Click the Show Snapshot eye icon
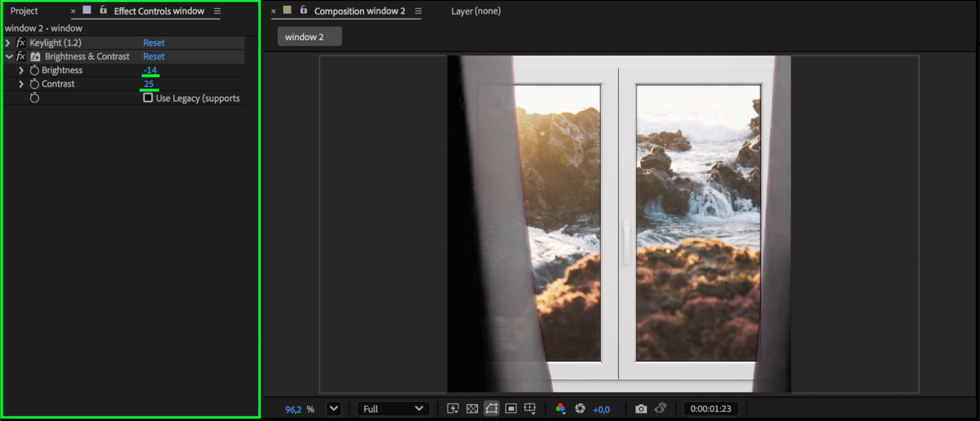 (660, 408)
